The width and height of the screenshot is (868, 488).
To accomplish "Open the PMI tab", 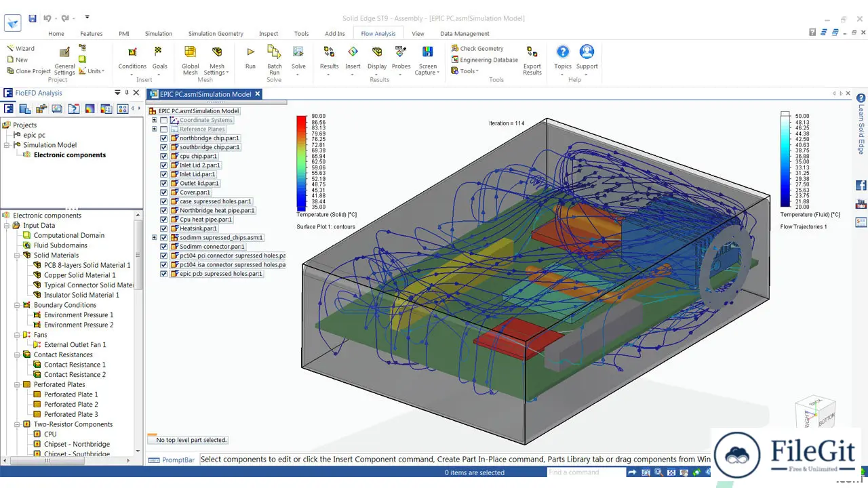I will tap(124, 34).
